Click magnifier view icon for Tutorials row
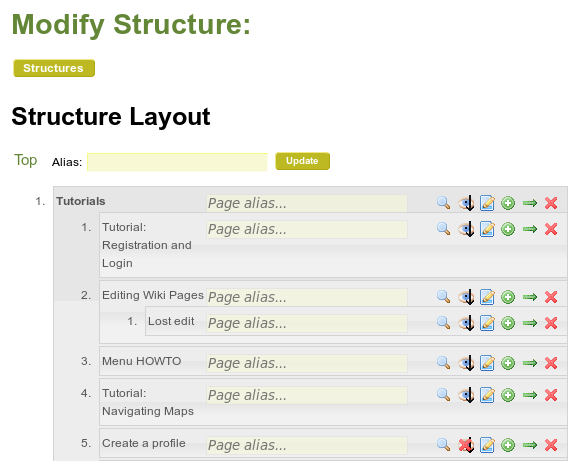 pos(443,203)
